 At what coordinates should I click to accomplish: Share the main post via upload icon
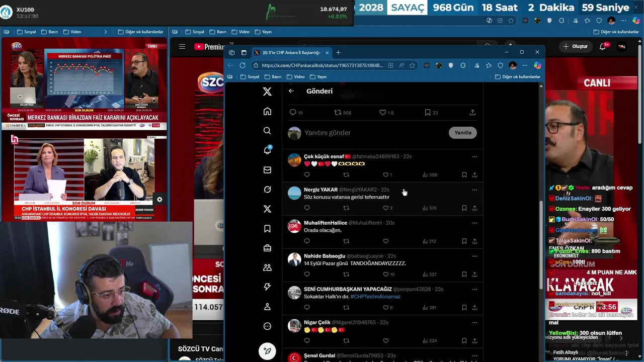[x=472, y=113]
